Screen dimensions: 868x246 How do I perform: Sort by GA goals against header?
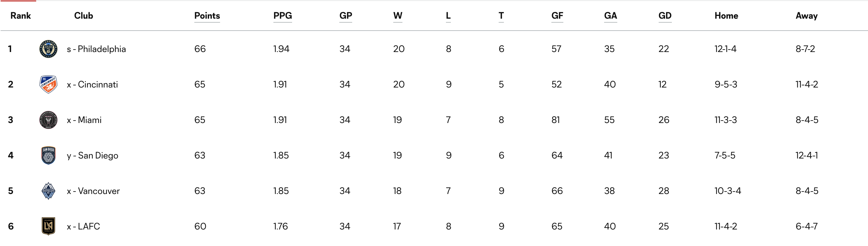click(x=610, y=16)
